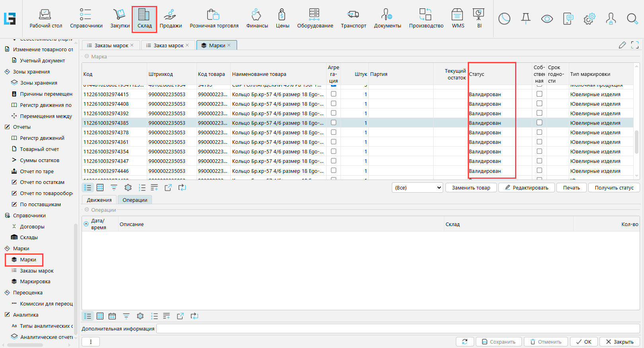Collapse the Операции section
This screenshot has width=644, height=348.
click(x=87, y=210)
